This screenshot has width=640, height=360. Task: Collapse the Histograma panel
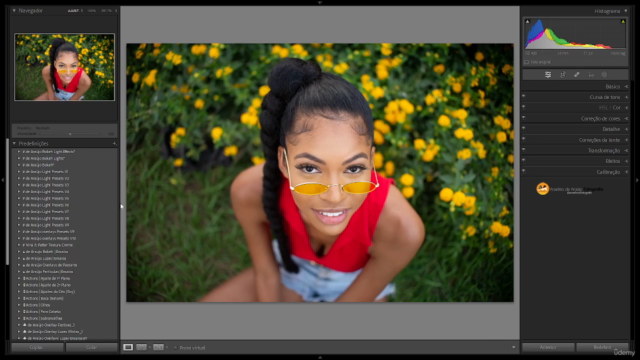point(626,11)
